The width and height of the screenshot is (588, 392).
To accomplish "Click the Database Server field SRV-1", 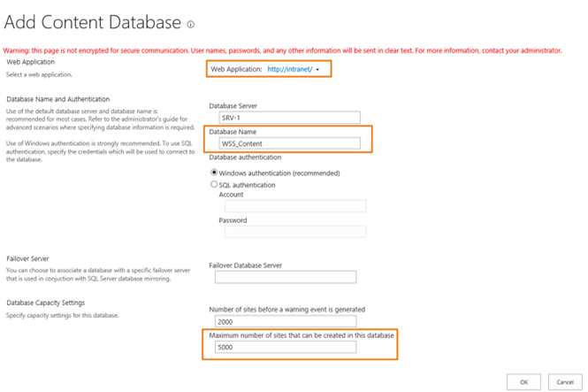I will (x=289, y=118).
